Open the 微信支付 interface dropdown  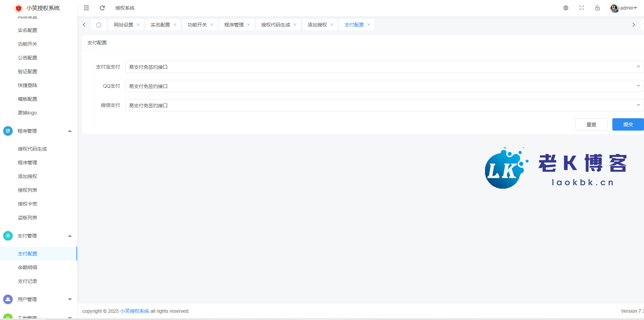click(384, 105)
